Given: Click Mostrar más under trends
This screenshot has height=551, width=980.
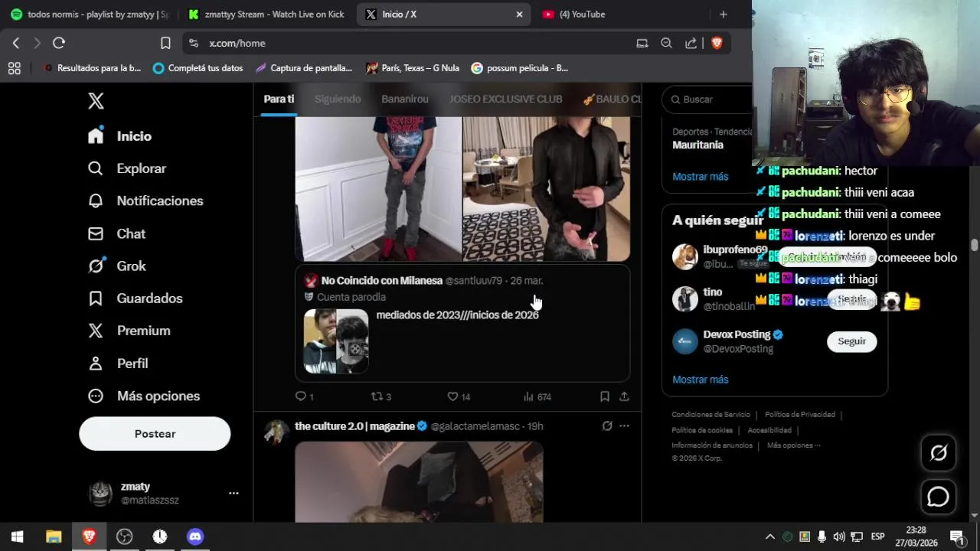Looking at the screenshot, I should click(701, 177).
